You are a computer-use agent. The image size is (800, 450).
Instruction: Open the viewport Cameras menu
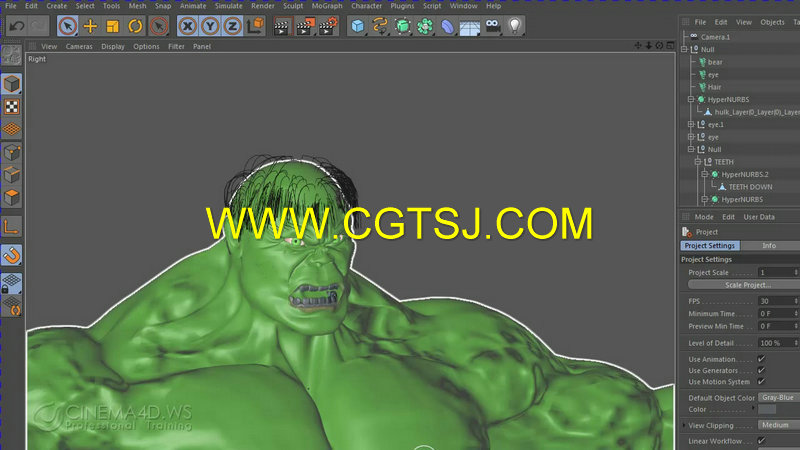(79, 46)
